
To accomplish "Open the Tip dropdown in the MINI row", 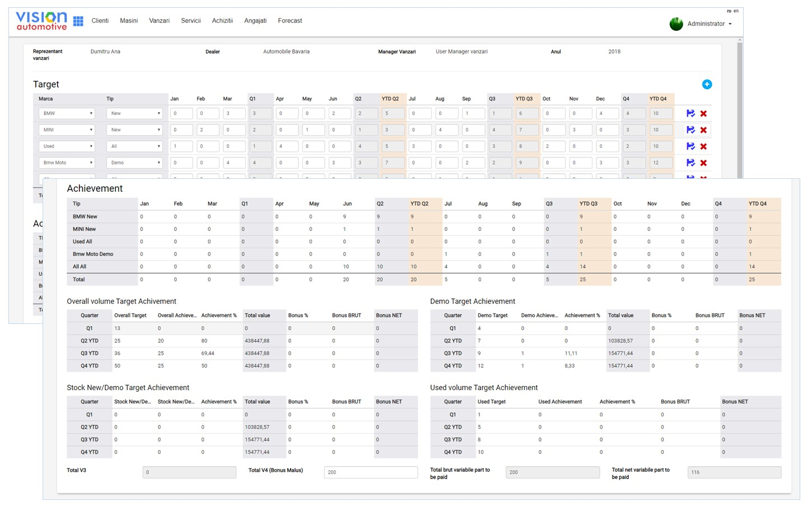I will click(x=134, y=129).
